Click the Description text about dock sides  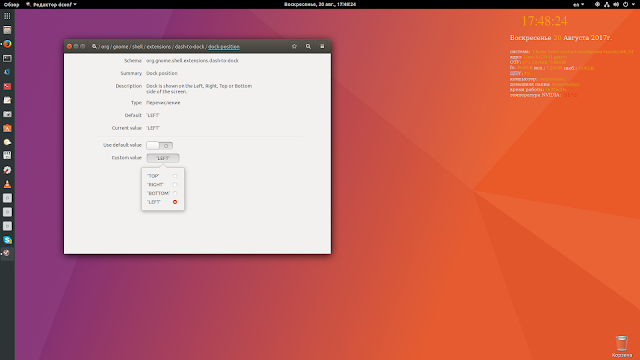199,89
